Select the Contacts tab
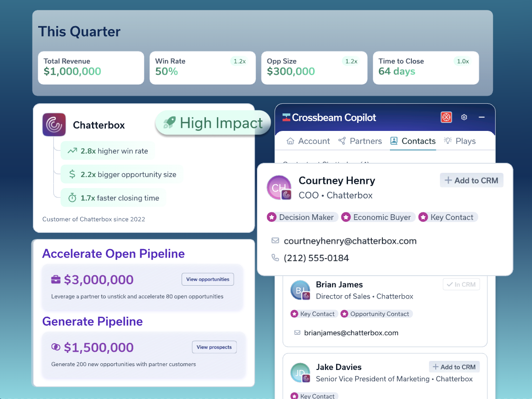Screen dimensions: 532x399 pos(413,141)
